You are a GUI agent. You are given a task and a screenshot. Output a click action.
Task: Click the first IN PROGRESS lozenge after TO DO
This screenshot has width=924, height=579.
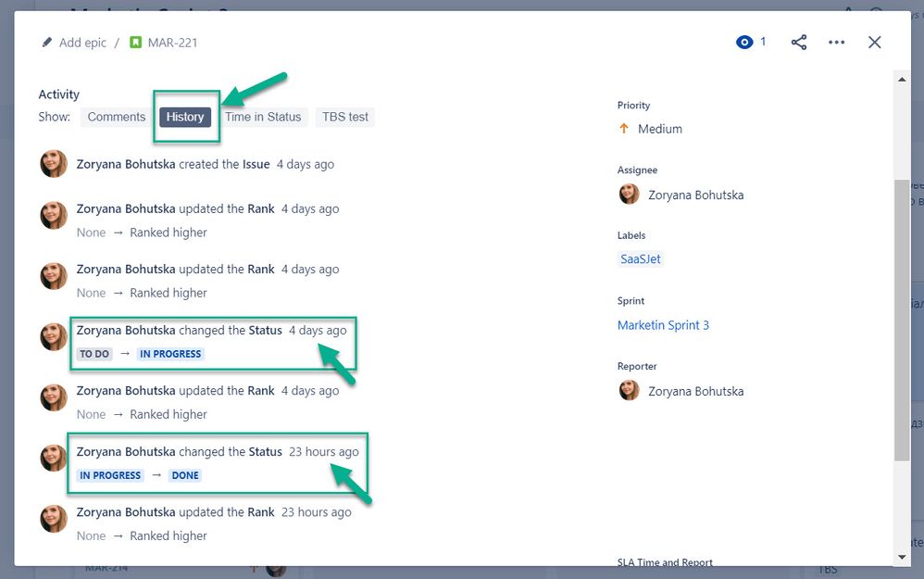coord(170,354)
